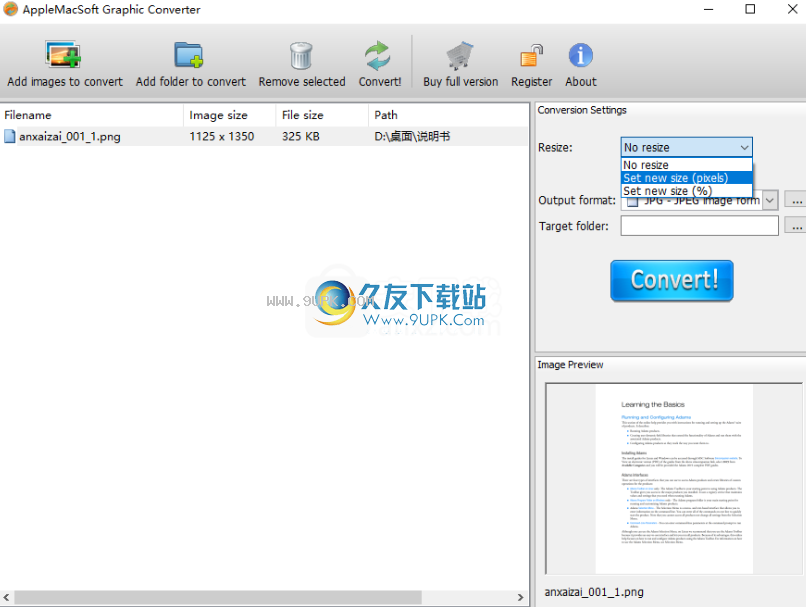The image size is (806, 607).
Task: Choose No resize option in list
Action: tap(686, 165)
